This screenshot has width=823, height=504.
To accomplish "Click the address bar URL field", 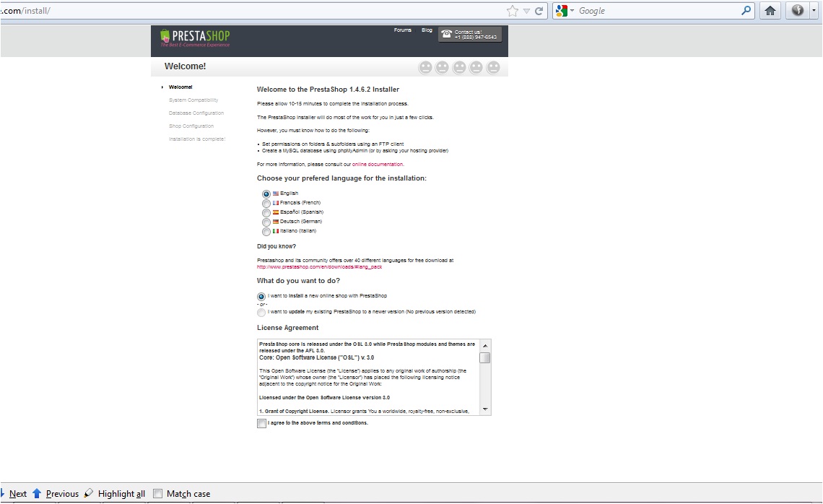I will (x=252, y=11).
